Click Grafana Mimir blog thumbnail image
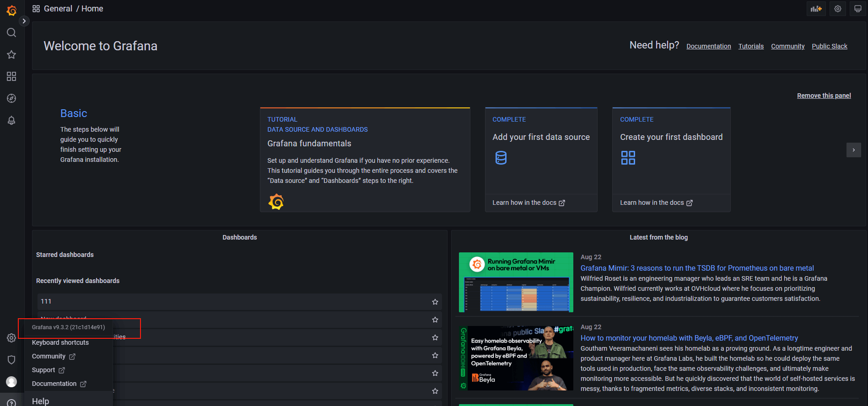Viewport: 868px width, 406px height. (x=516, y=282)
